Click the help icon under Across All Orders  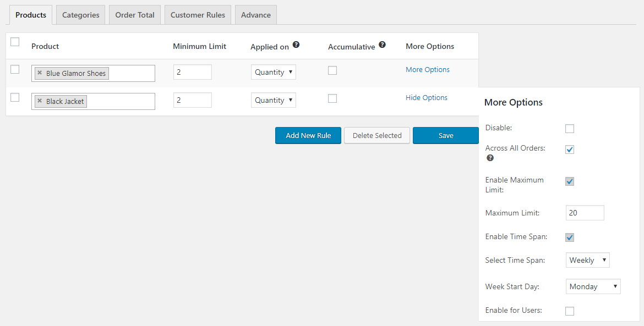(489, 158)
